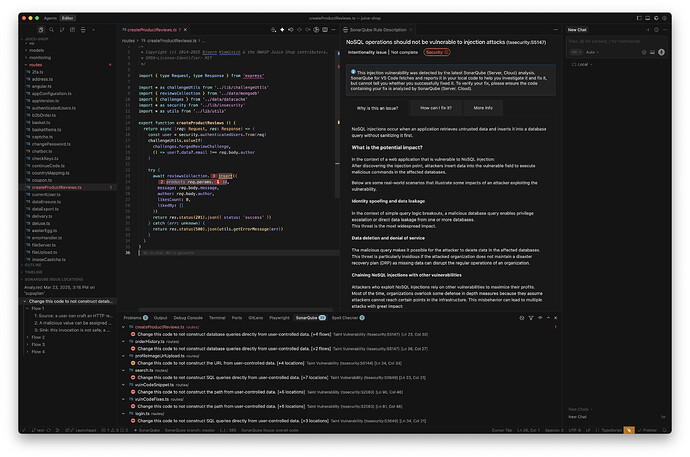The height and width of the screenshot is (457, 690).
Task: Open the Source Control view icon
Action: coord(62,30)
